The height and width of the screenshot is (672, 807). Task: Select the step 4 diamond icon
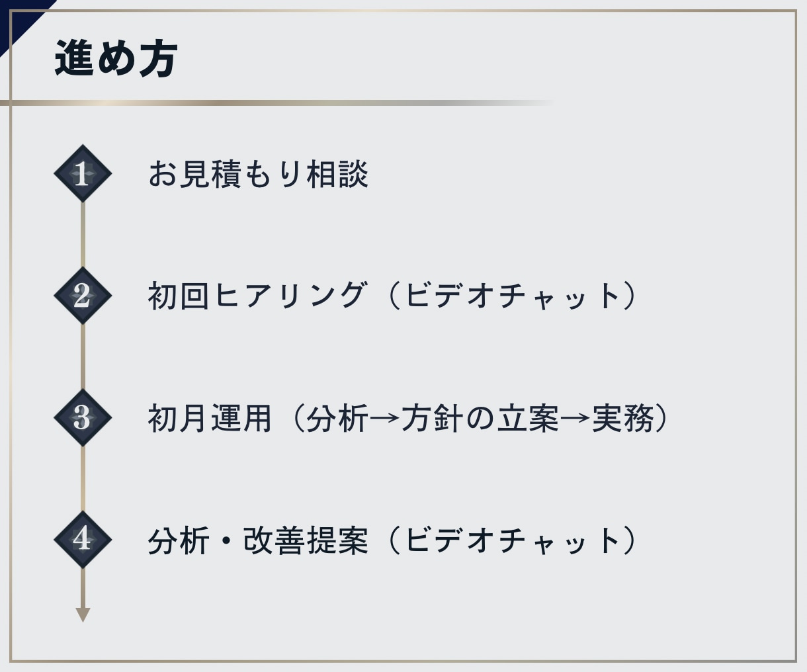(83, 540)
